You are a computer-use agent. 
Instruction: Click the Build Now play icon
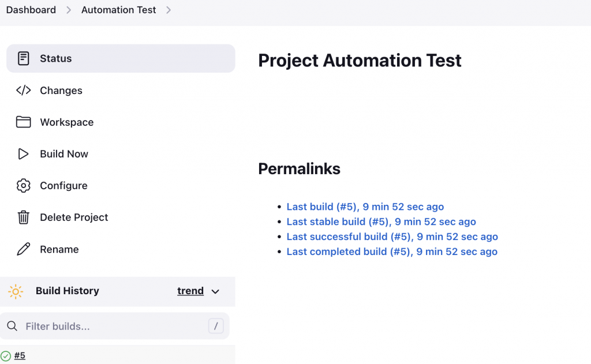[x=23, y=154]
